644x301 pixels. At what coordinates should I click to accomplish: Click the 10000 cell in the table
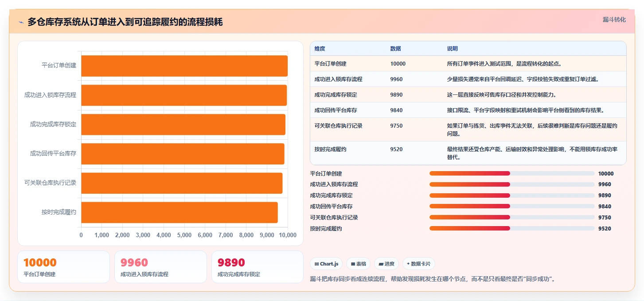tap(398, 64)
